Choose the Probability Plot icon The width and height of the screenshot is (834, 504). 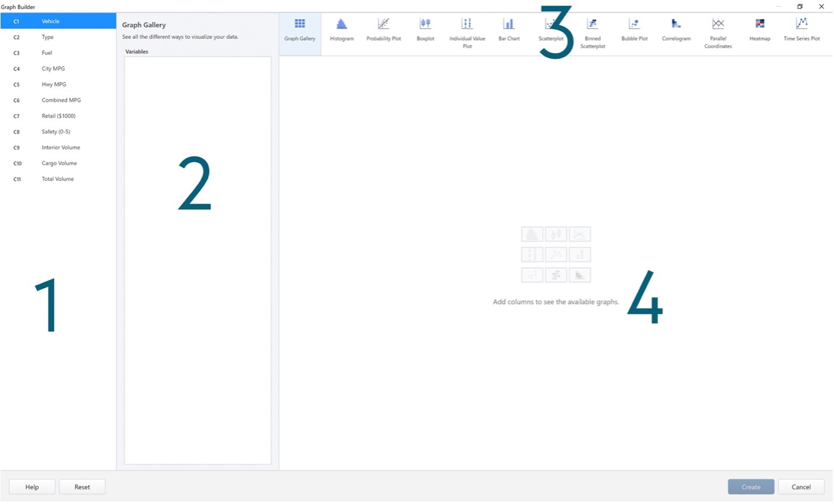(x=383, y=29)
